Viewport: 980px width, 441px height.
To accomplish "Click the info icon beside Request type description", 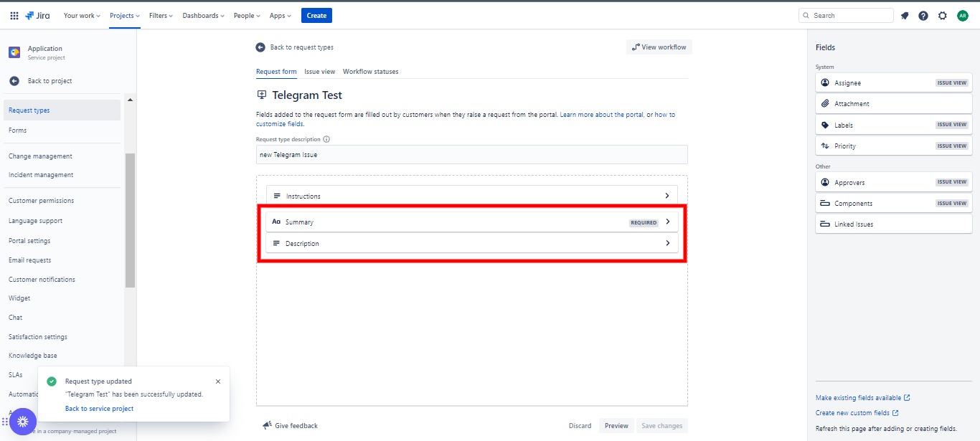I will click(326, 140).
